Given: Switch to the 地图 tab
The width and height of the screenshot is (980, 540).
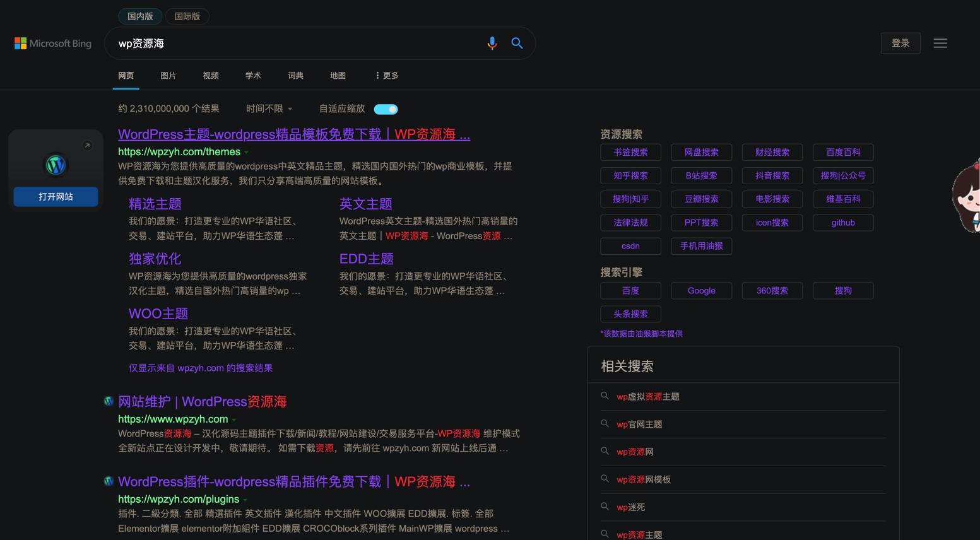Looking at the screenshot, I should [x=338, y=75].
